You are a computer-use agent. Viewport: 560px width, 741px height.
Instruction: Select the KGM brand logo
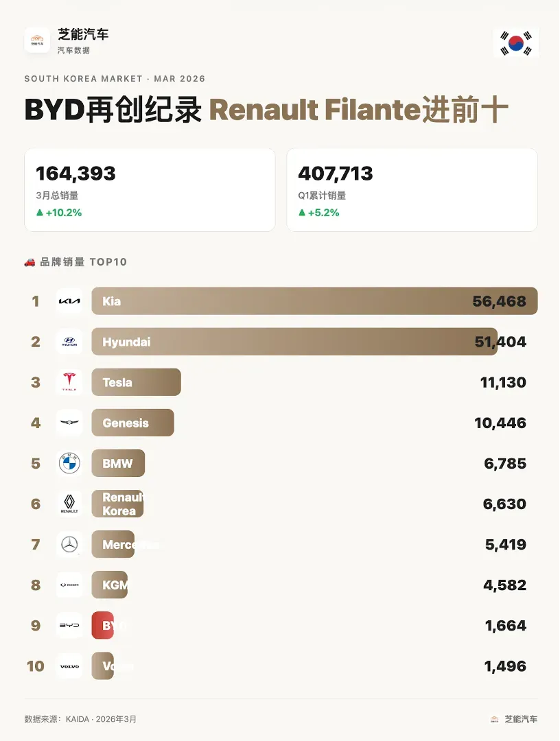(69, 585)
